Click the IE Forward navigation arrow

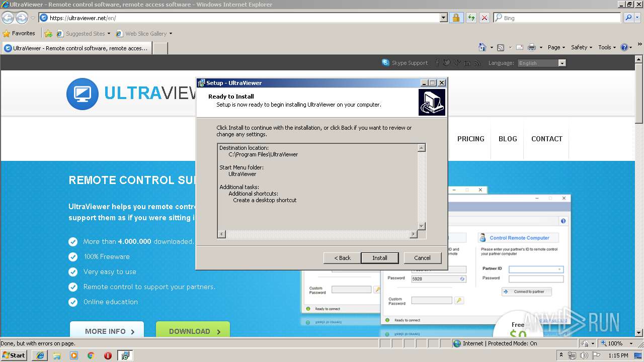(x=22, y=18)
